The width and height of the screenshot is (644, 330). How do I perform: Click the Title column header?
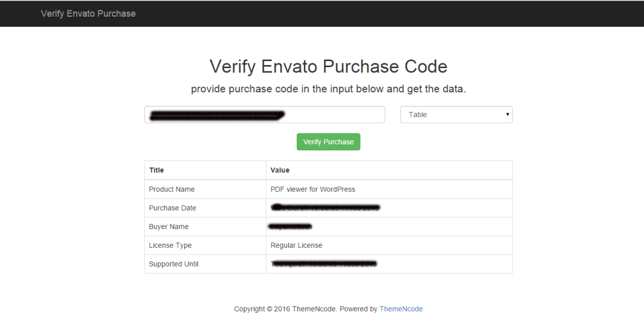tap(156, 170)
